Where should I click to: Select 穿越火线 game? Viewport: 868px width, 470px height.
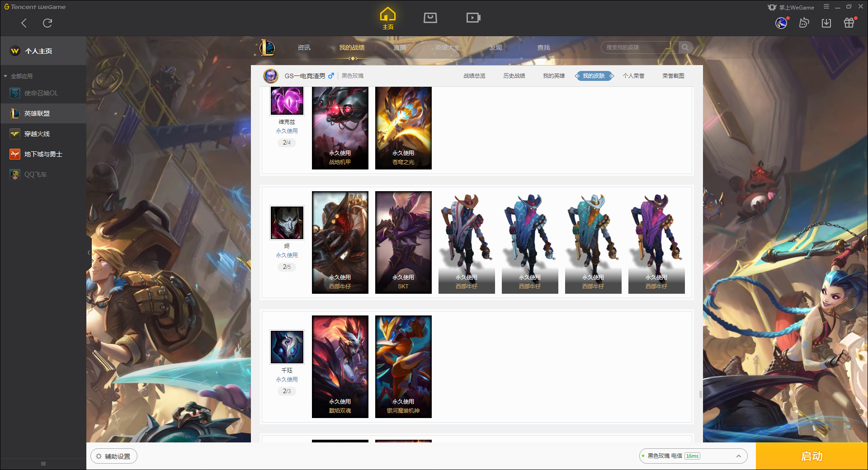(43, 134)
